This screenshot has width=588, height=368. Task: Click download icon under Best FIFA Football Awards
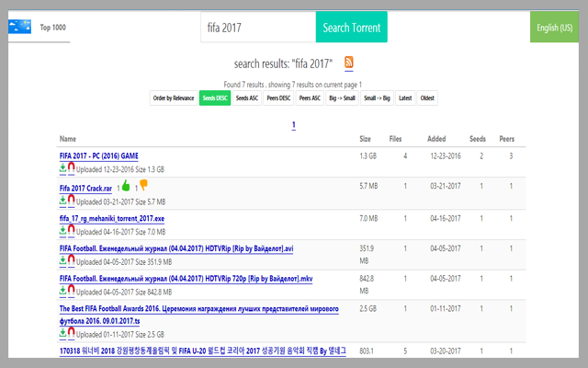click(x=62, y=331)
